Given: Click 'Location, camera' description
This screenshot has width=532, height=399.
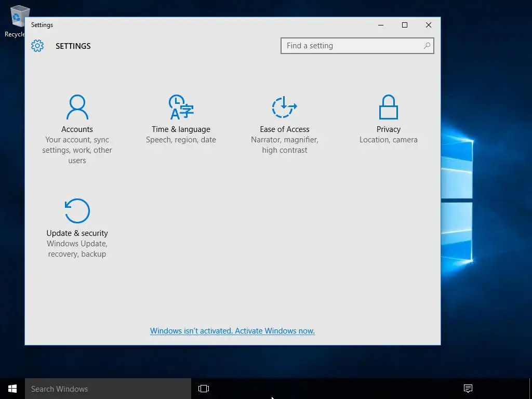Looking at the screenshot, I should 389,140.
